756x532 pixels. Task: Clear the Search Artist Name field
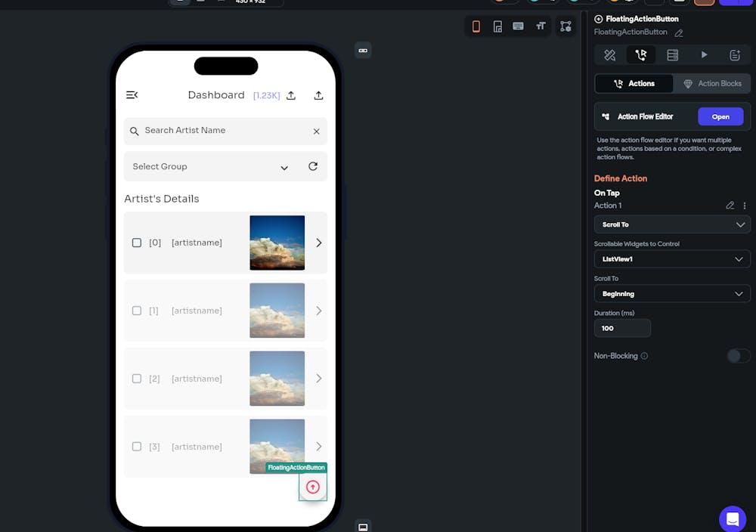click(x=316, y=131)
